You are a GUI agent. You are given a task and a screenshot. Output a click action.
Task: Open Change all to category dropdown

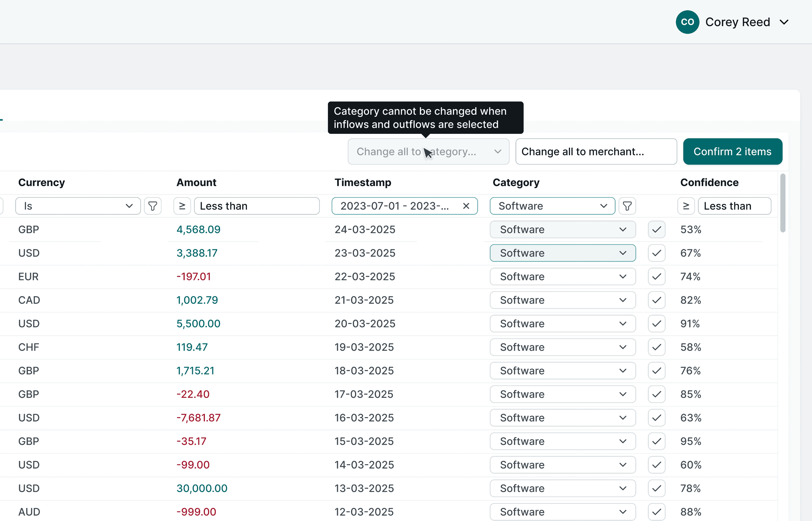pyautogui.click(x=428, y=152)
